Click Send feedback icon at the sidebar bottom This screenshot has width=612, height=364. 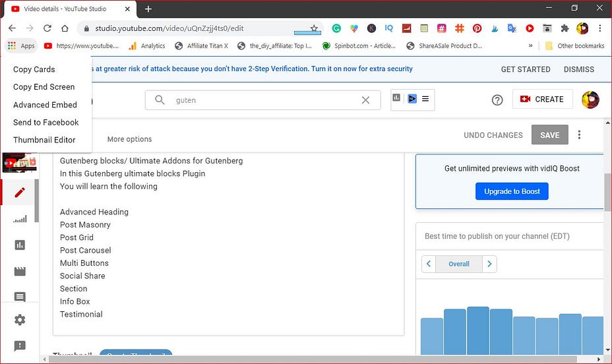20,346
